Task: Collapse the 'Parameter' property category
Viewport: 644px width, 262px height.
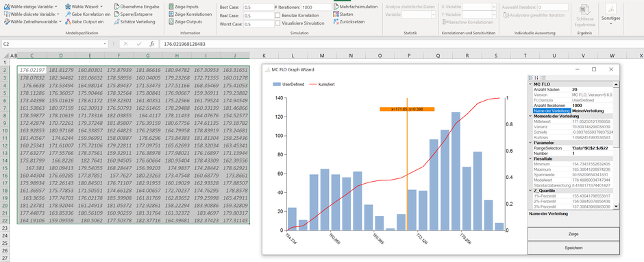Action: [530, 142]
